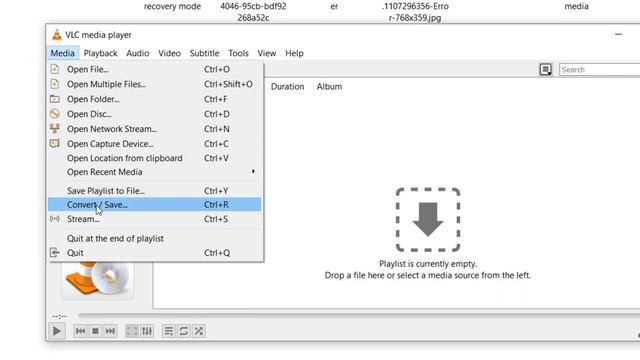Image resolution: width=640 pixels, height=360 pixels.
Task: Show extended settings equalizer icon
Action: pos(147,331)
